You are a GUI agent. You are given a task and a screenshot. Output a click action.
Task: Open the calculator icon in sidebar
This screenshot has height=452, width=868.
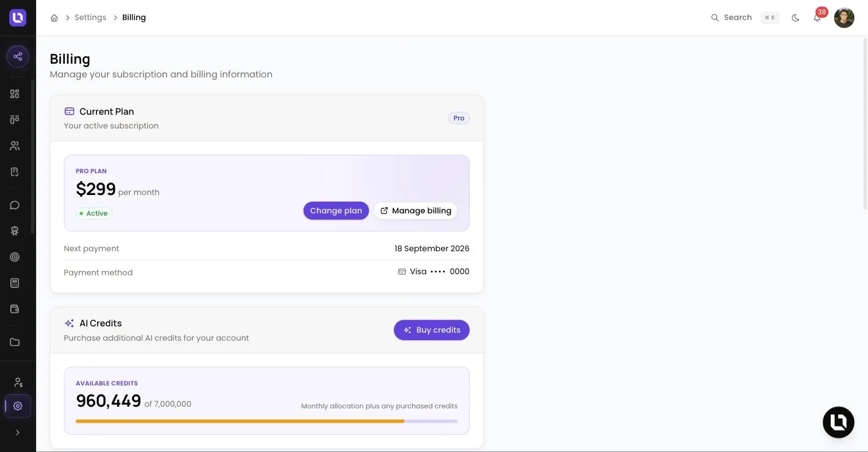click(15, 283)
